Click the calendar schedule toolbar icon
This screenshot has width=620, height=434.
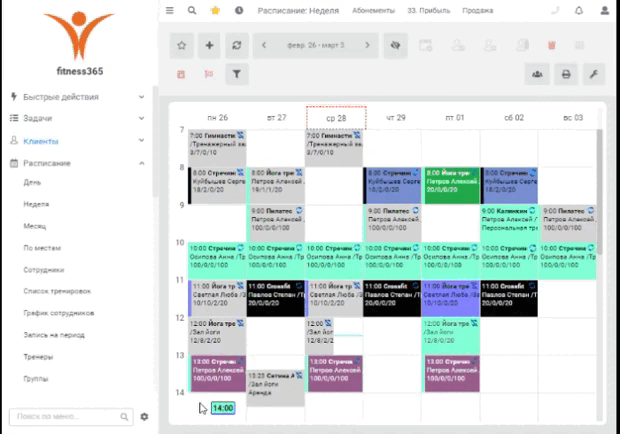[x=426, y=45]
